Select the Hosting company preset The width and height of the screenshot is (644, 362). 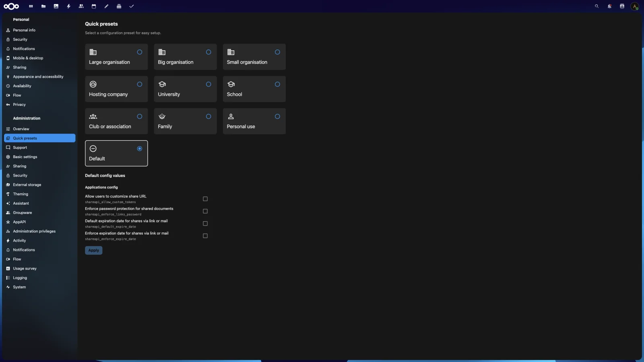coord(116,89)
